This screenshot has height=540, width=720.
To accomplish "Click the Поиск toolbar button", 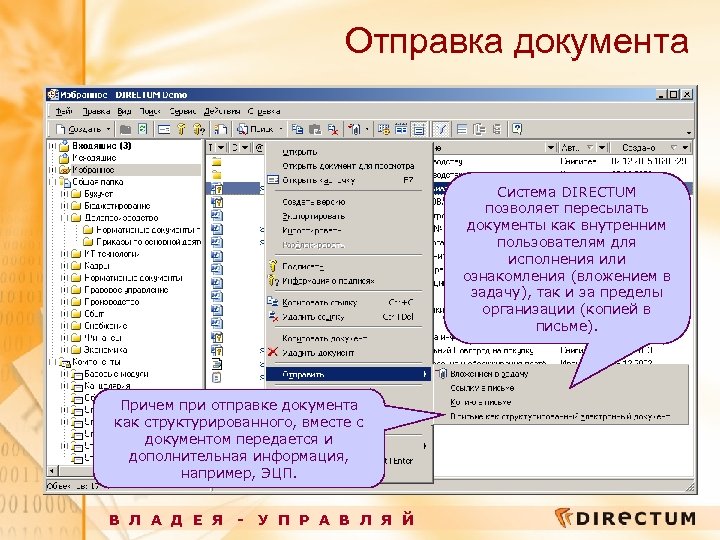I will [255, 129].
